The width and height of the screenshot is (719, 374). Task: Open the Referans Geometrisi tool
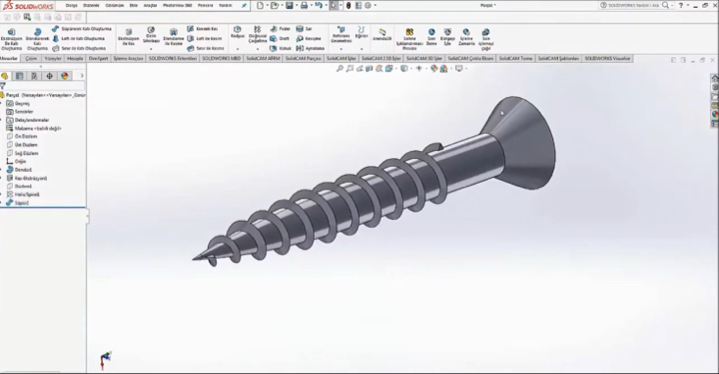coord(341,35)
